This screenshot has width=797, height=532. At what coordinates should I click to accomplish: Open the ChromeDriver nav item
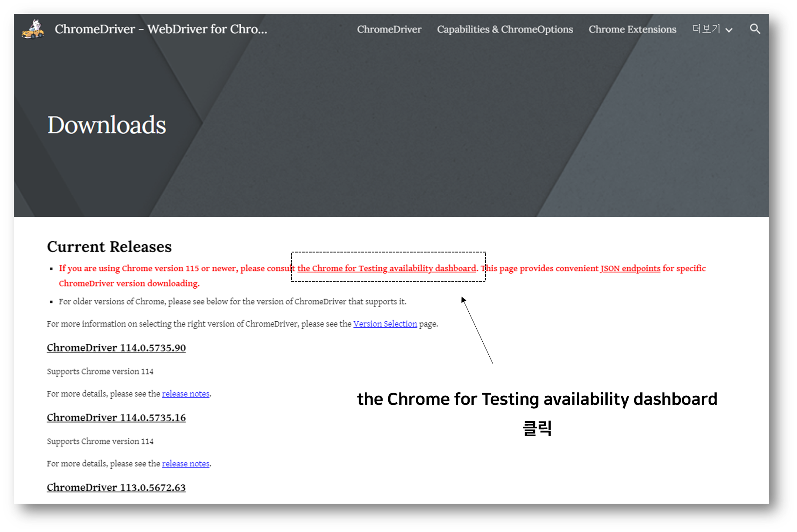coord(389,29)
